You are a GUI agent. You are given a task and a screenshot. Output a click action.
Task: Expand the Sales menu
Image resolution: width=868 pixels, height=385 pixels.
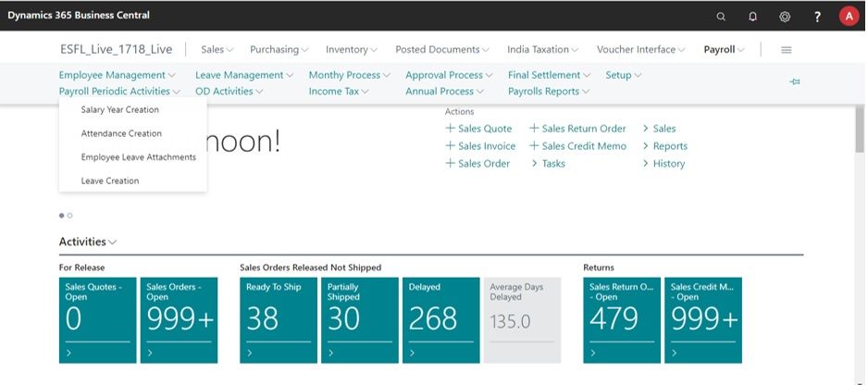(217, 49)
